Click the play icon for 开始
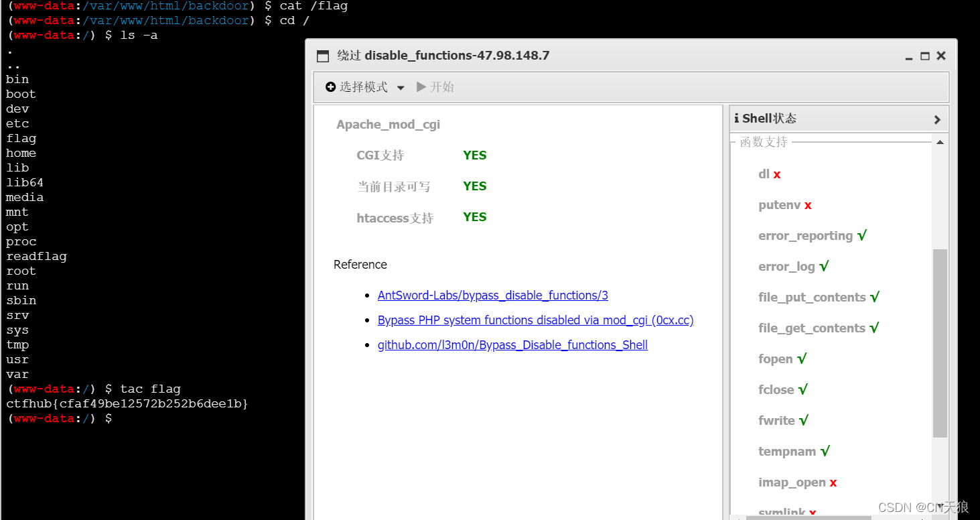Image resolution: width=980 pixels, height=520 pixels. pyautogui.click(x=421, y=87)
